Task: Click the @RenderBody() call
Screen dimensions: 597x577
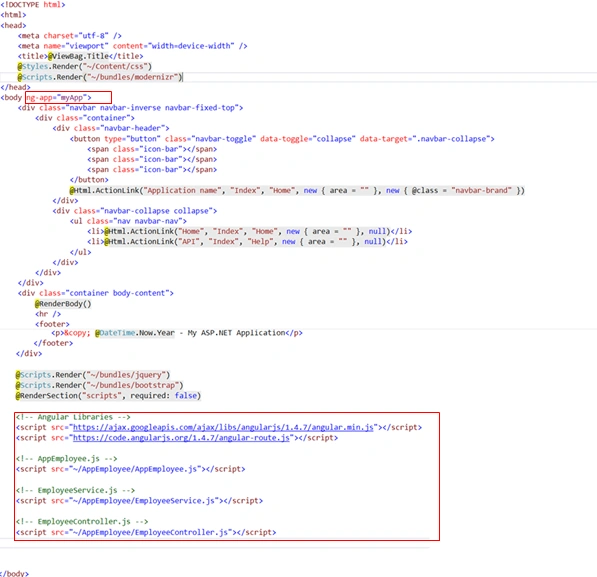Action: [63, 304]
